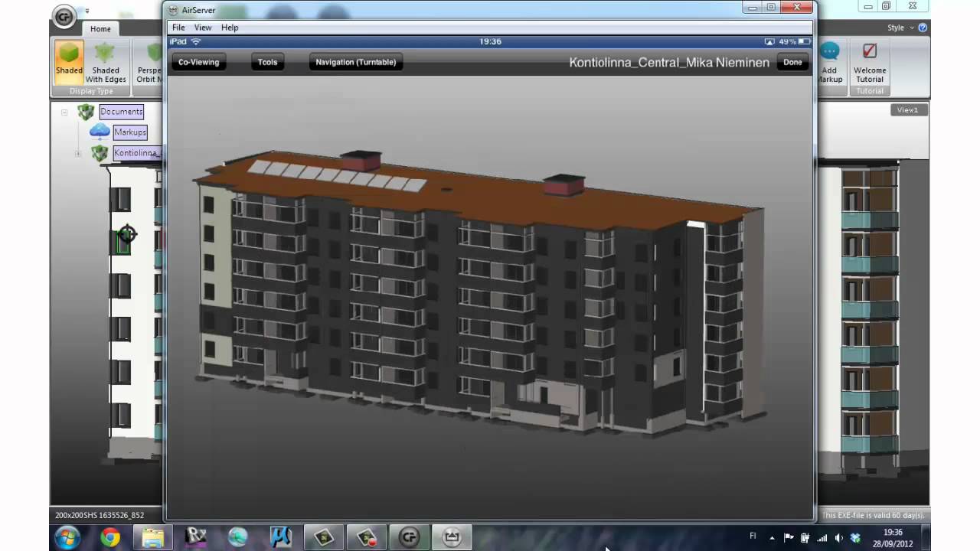Click the Action Center flag icon
980x551 pixels.
789,538
